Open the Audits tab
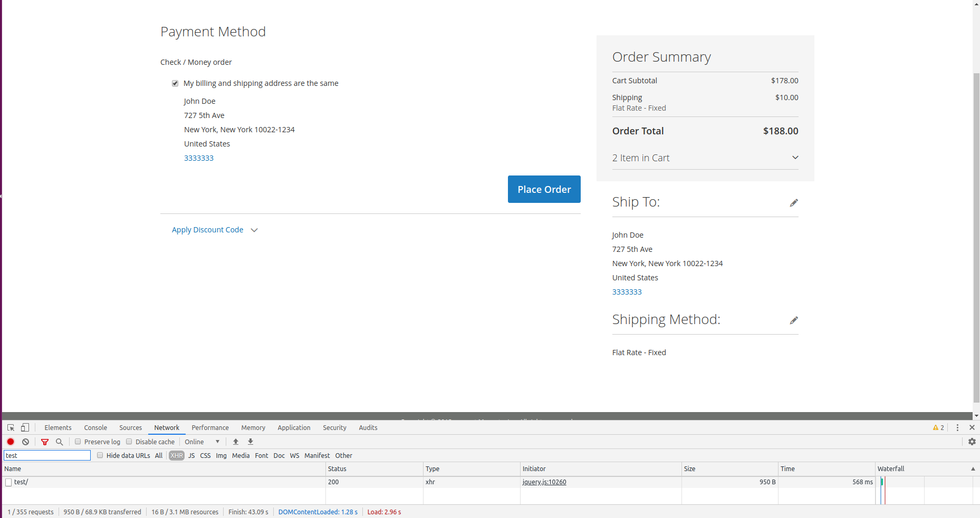 pos(368,427)
